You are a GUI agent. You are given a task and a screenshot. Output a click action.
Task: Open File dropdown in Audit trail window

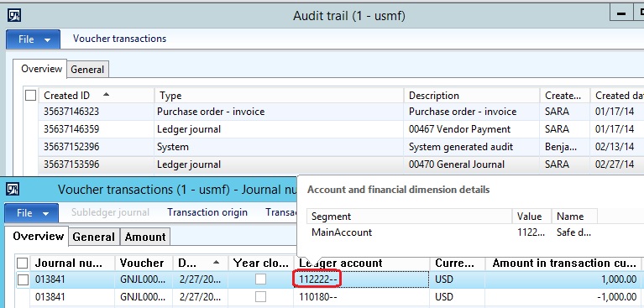(34, 39)
